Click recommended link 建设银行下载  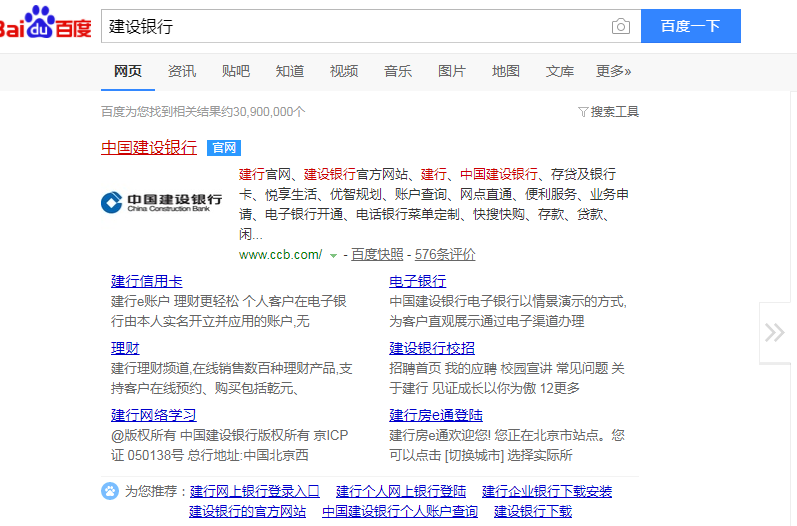point(533,511)
